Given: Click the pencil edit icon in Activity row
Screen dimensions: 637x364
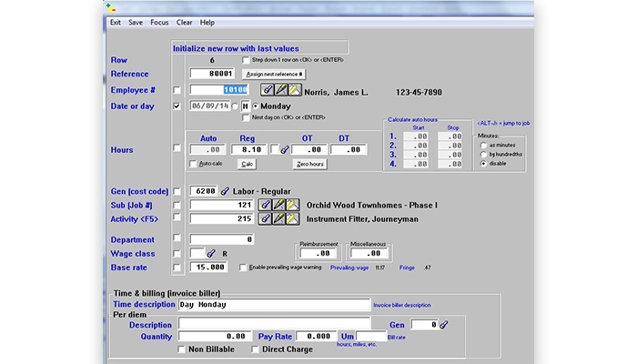Looking at the screenshot, I should coord(280,220).
